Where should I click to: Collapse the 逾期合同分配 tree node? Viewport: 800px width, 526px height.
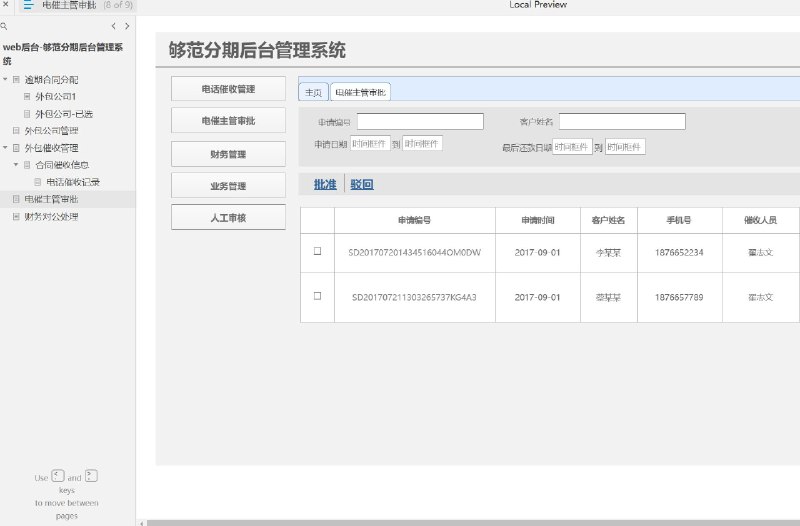(x=5, y=79)
